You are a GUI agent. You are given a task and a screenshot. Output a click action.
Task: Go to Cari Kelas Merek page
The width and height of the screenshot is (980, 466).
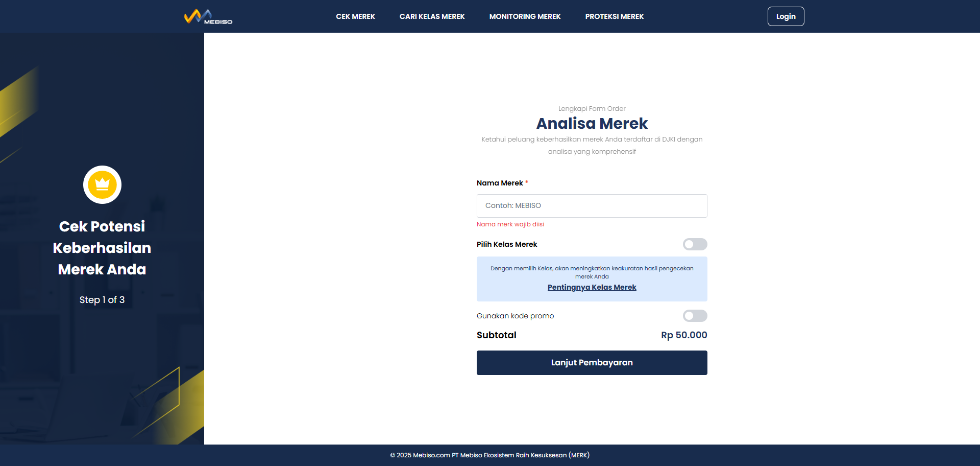432,16
